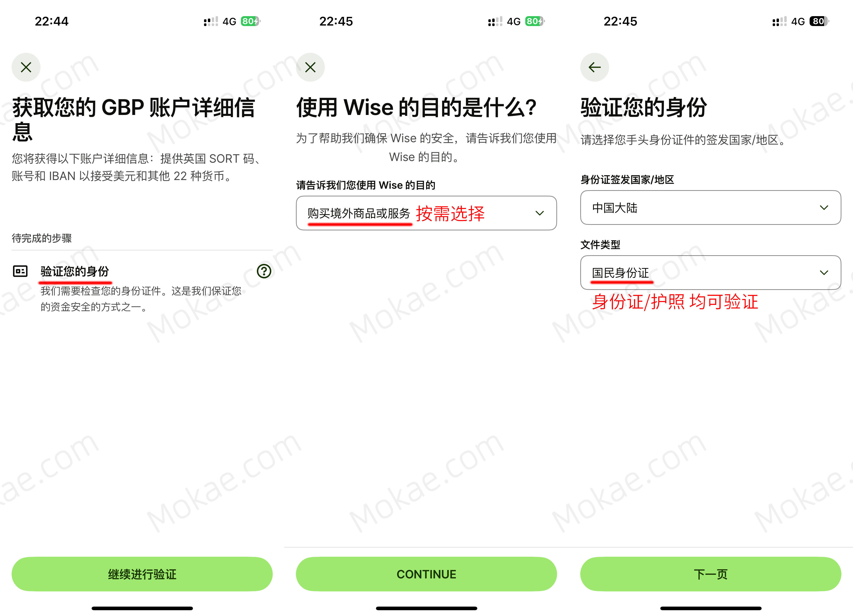The image size is (853, 616).
Task: Open the Wise purpose dropdown 购买境外商品或服务
Action: coord(426,213)
